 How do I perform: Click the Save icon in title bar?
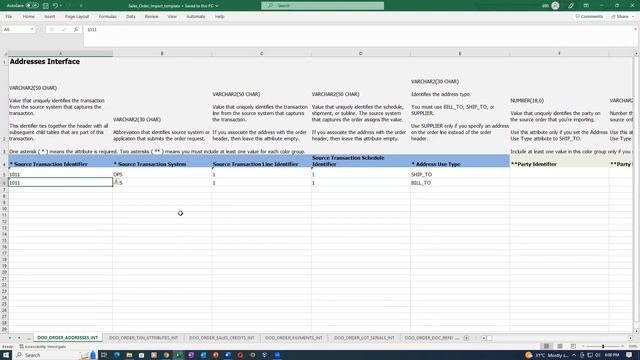click(x=46, y=6)
